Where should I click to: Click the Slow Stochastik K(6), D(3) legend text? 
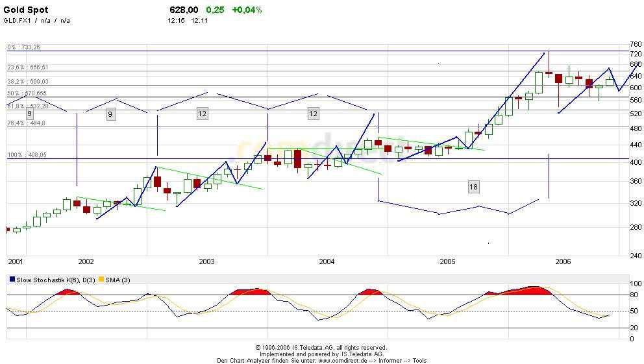55,280
